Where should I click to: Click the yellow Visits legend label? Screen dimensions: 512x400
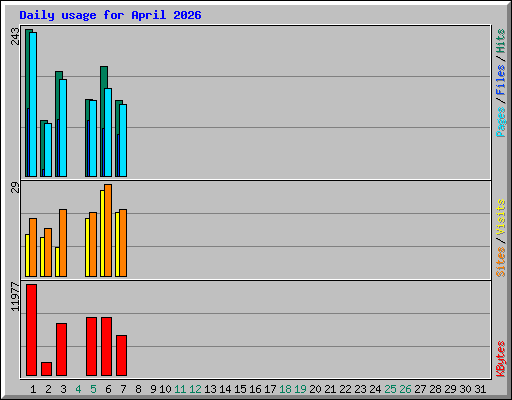[501, 218]
